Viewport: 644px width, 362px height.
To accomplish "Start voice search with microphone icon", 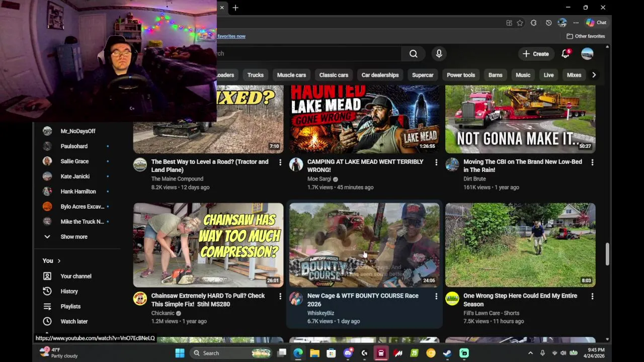I will 439,54.
